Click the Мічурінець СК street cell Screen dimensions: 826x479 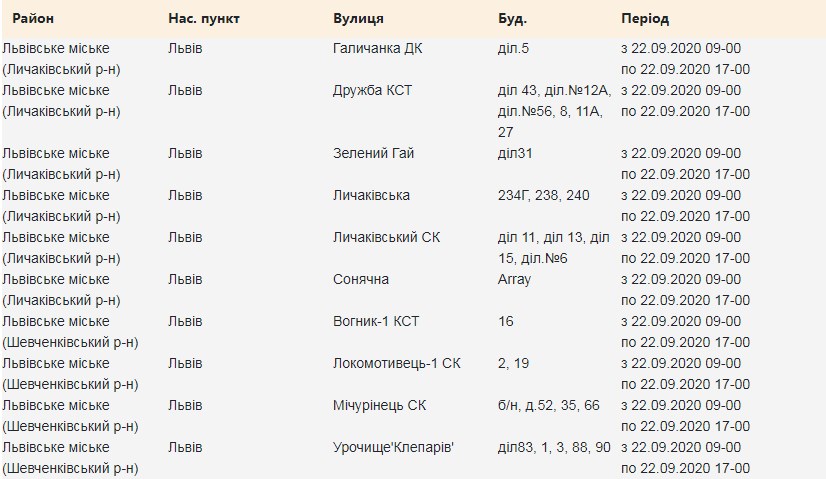coord(379,405)
